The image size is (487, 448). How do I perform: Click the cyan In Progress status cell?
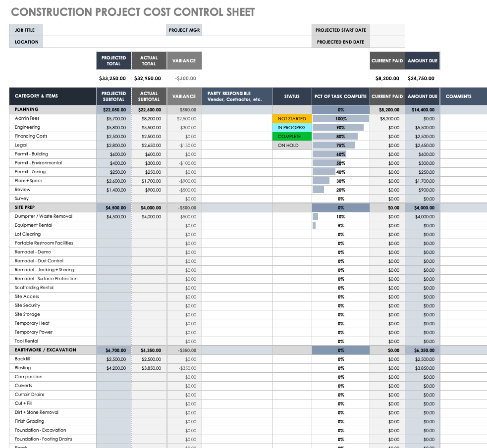pyautogui.click(x=292, y=128)
